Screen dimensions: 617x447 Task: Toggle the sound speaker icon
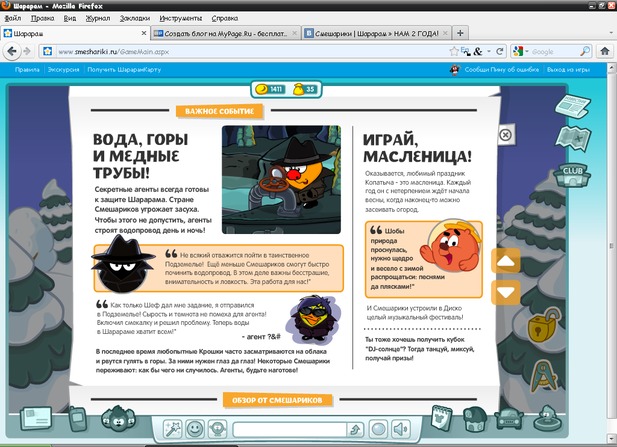coord(401,429)
